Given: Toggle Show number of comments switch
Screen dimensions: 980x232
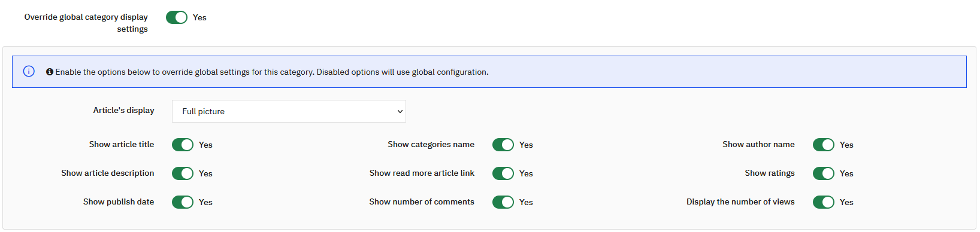Looking at the screenshot, I should [503, 202].
